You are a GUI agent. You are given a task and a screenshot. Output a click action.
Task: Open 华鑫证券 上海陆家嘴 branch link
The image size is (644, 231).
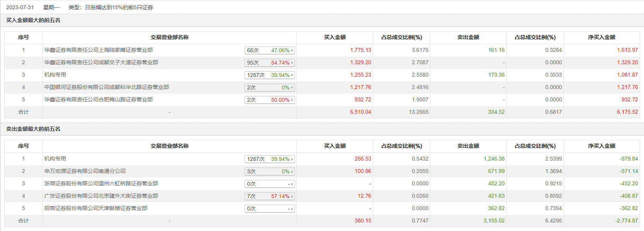coord(98,50)
